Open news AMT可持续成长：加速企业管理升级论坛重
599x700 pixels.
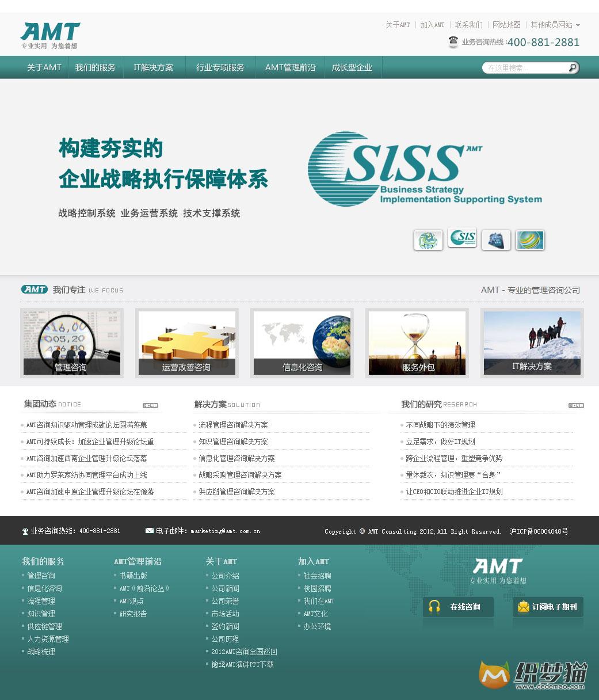(90, 442)
